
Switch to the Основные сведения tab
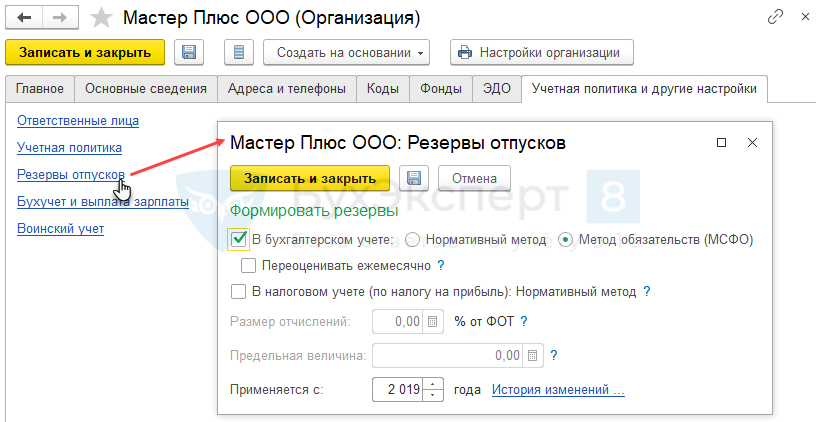click(146, 89)
